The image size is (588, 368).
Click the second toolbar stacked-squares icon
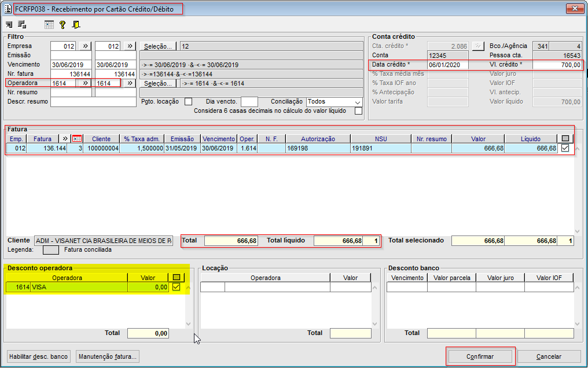pos(22,25)
